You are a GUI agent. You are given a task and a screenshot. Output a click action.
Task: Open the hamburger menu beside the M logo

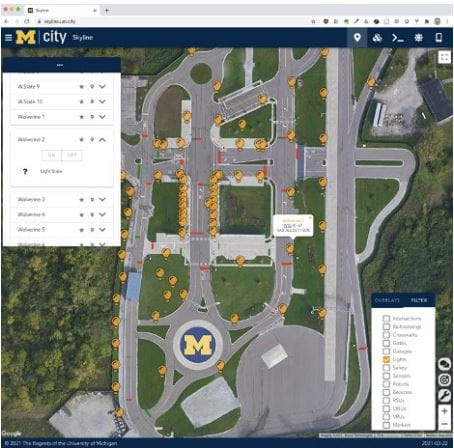click(x=9, y=37)
